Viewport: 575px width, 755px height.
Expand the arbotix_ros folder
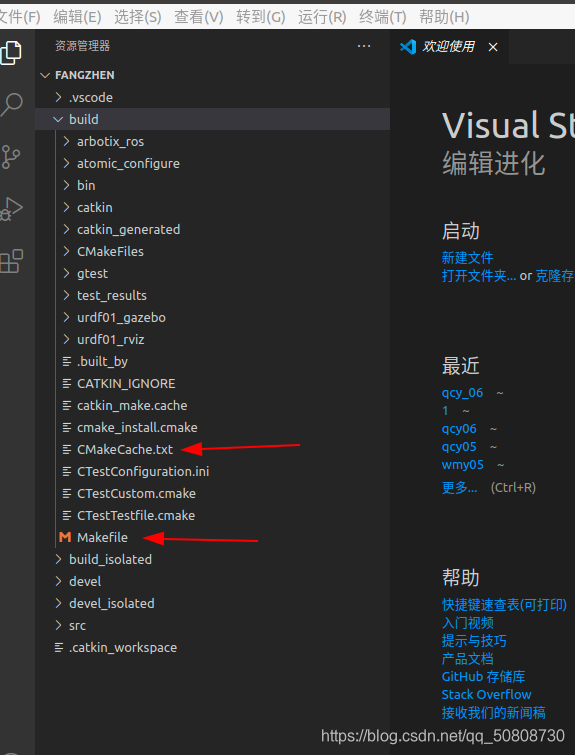[x=66, y=142]
